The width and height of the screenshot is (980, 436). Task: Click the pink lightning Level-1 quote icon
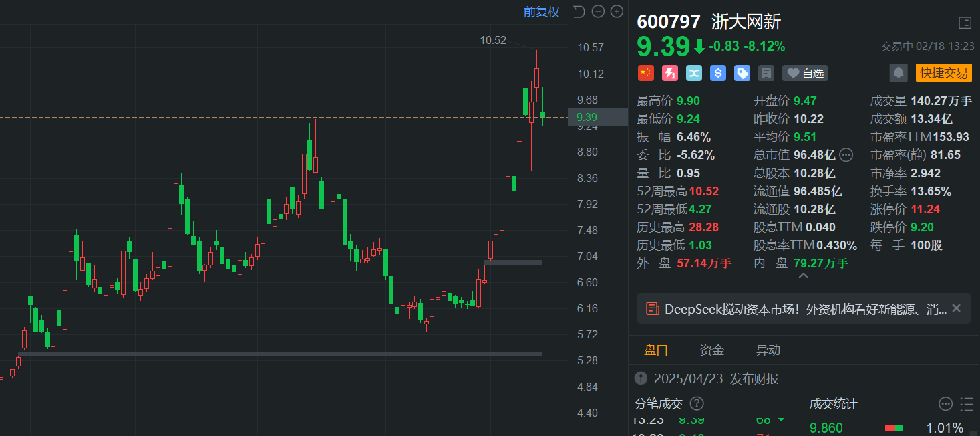coord(670,73)
